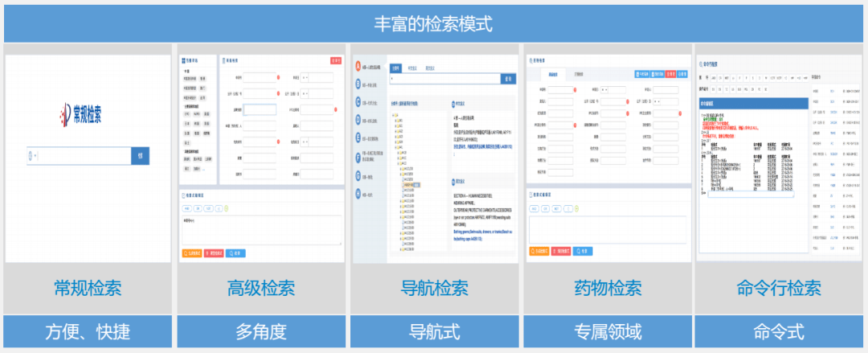Select section F circle icon in 导航检索
The image size is (868, 353).
point(358,158)
